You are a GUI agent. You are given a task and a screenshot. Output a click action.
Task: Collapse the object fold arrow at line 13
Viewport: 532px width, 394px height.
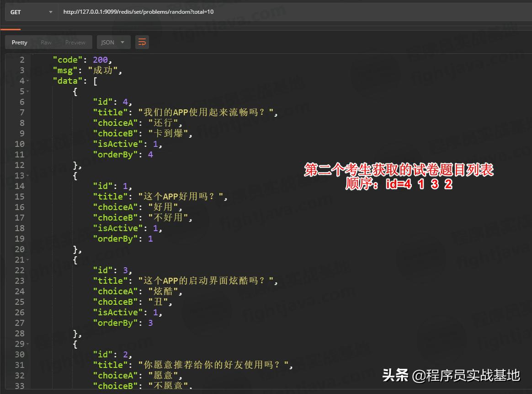tap(27, 176)
